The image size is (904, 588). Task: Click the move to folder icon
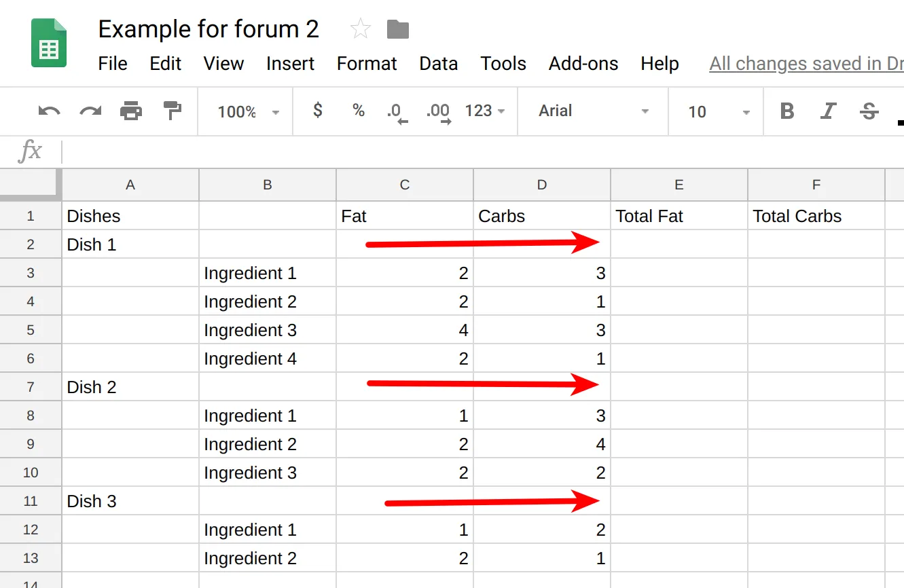[x=398, y=29]
